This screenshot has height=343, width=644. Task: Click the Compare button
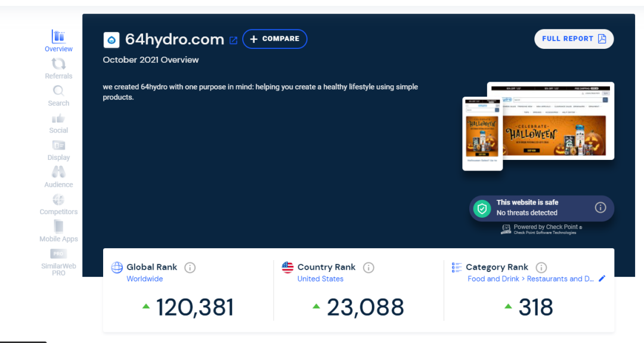(275, 39)
